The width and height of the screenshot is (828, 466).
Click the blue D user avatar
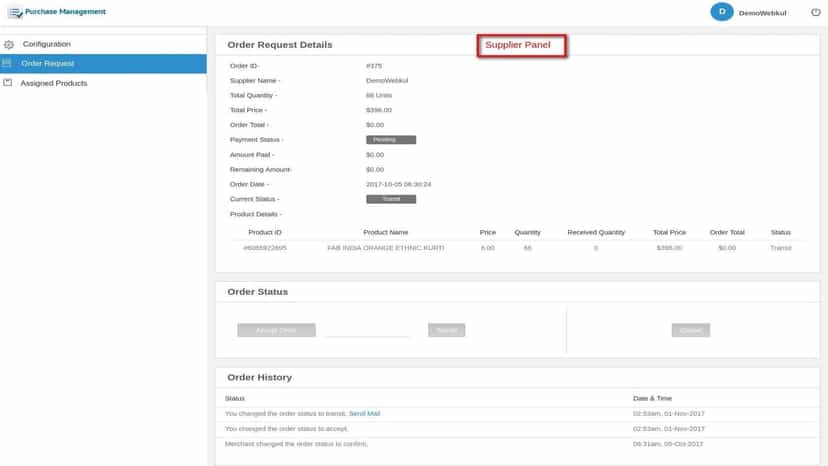tap(721, 12)
